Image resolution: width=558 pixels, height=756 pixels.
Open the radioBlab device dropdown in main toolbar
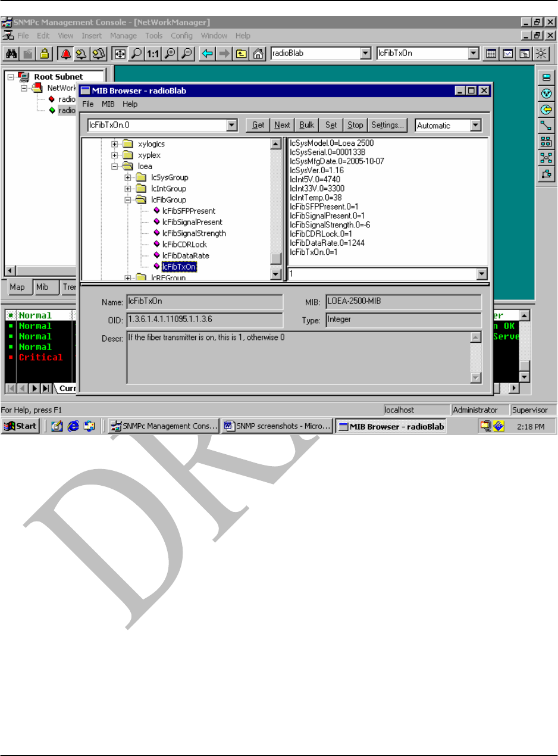coord(366,54)
